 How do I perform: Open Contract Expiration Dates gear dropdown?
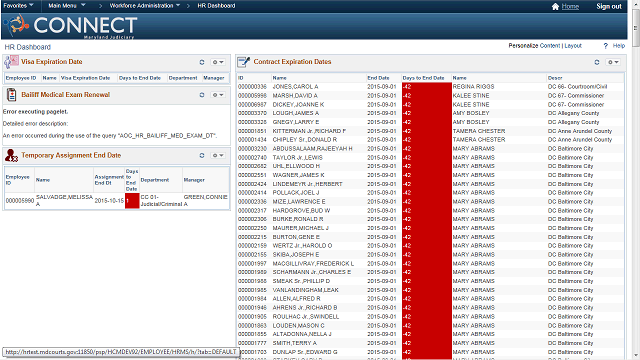tap(613, 62)
